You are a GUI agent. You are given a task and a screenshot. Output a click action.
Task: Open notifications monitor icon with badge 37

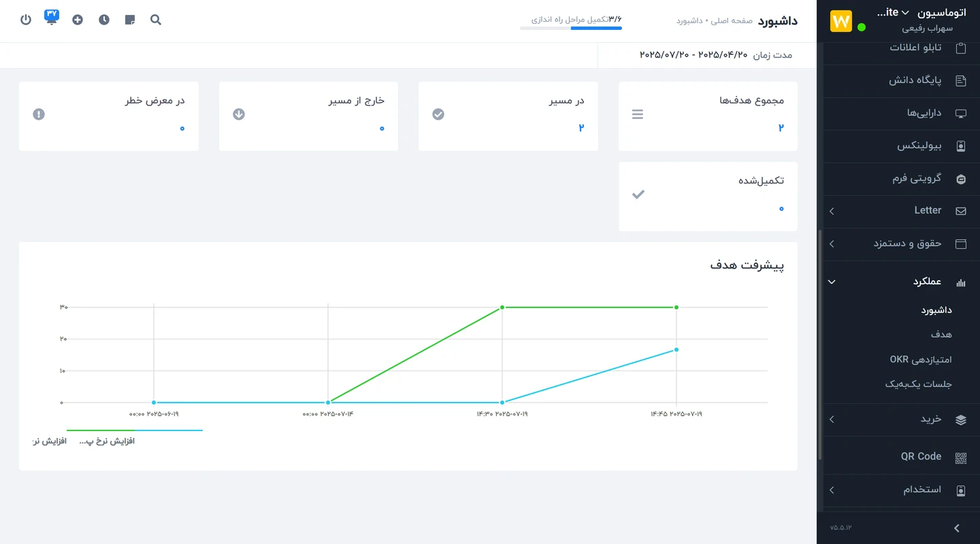(x=52, y=17)
